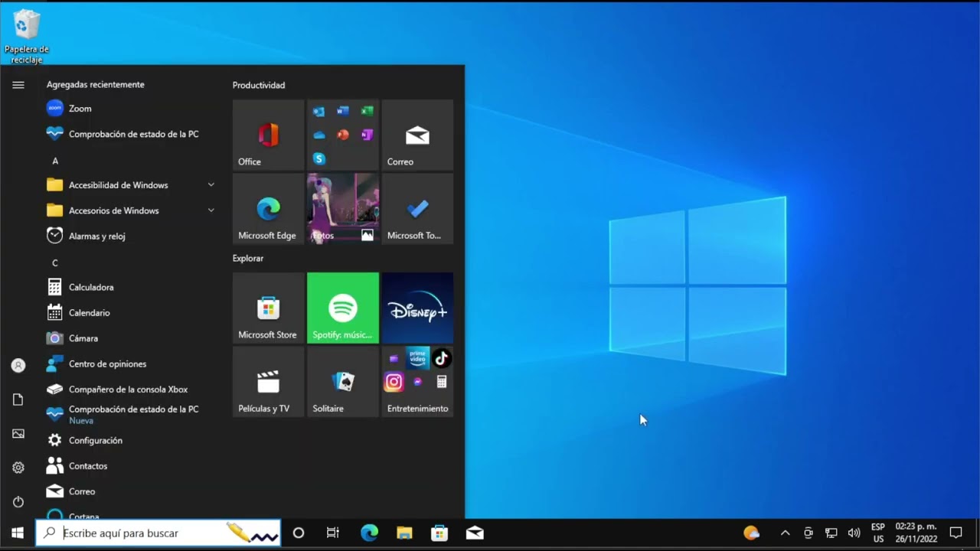The image size is (980, 551).
Task: Click the Power button in Start sidebar
Action: (18, 502)
